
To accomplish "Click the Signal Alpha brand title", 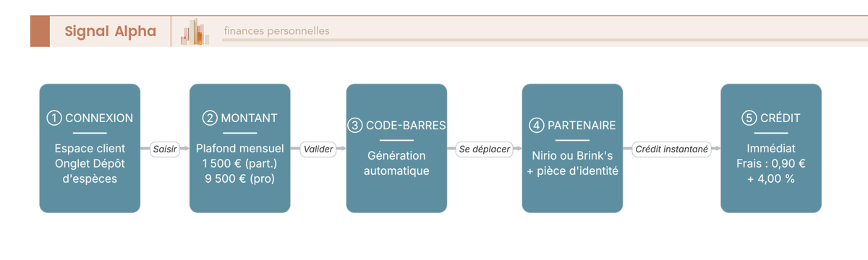I will click(110, 31).
